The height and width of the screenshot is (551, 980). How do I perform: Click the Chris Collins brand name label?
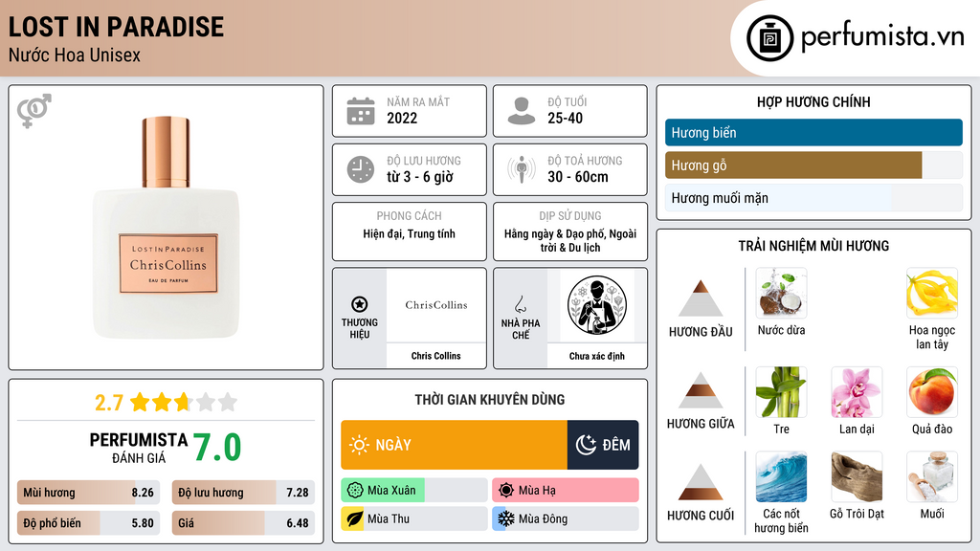coord(435,356)
